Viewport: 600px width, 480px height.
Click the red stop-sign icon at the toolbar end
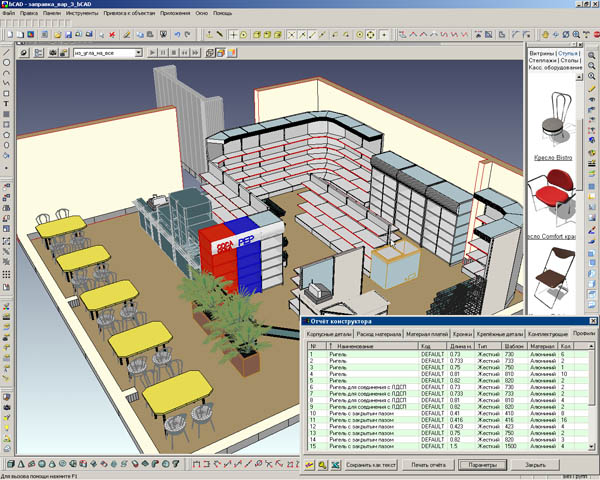point(597,35)
